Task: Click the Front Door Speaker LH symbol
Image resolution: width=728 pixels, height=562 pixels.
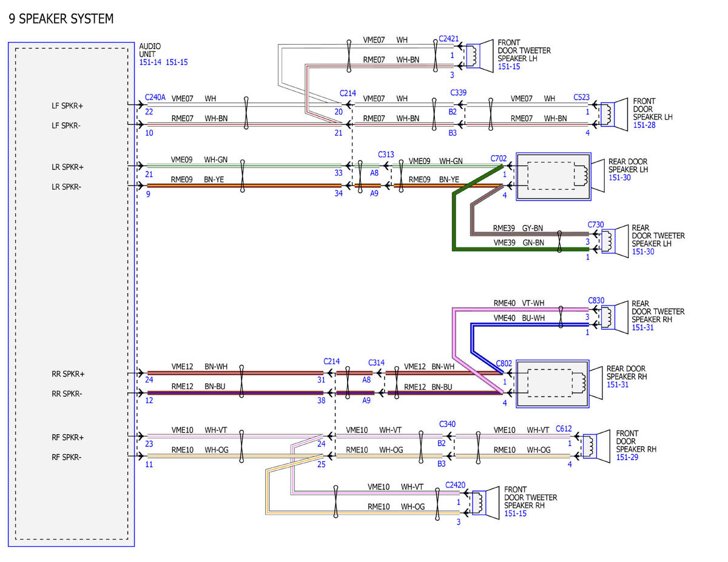Action: (x=613, y=115)
